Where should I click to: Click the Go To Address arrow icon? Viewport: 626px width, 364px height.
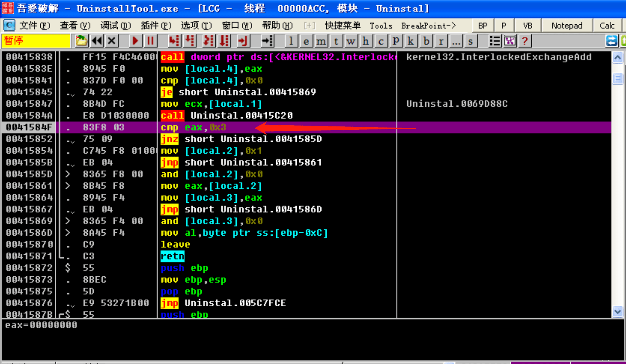click(267, 41)
